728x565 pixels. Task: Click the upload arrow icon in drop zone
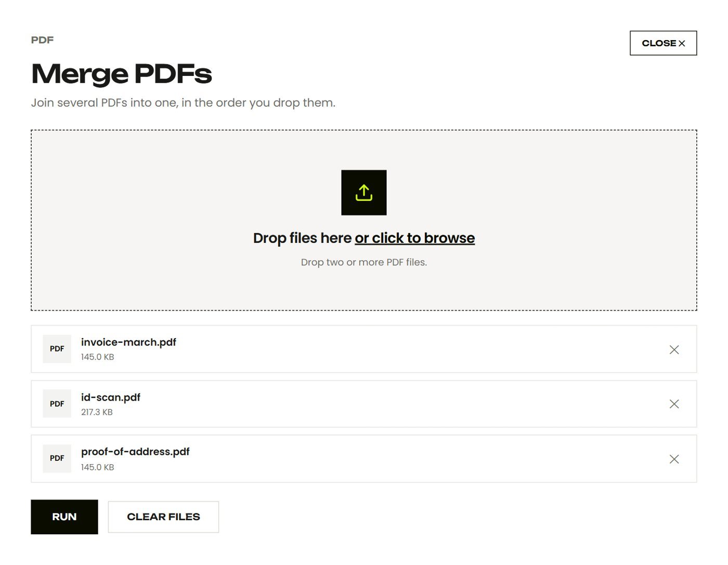pos(364,192)
